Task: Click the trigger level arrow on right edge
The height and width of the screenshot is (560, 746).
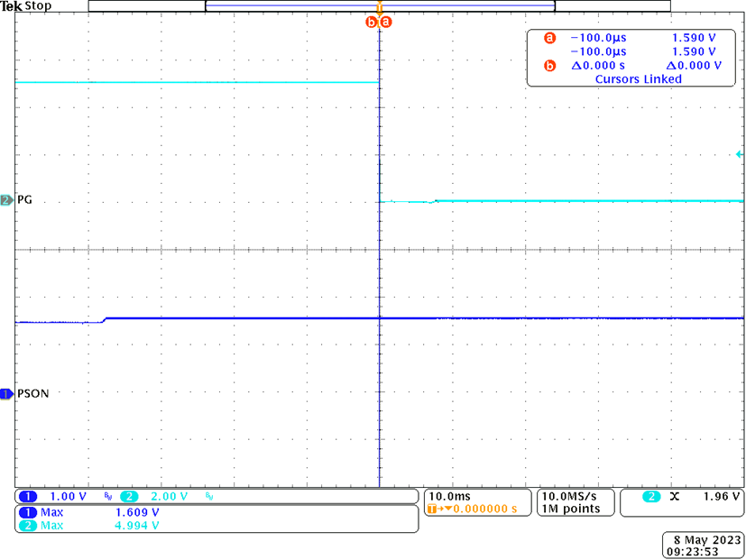Action: [x=740, y=155]
